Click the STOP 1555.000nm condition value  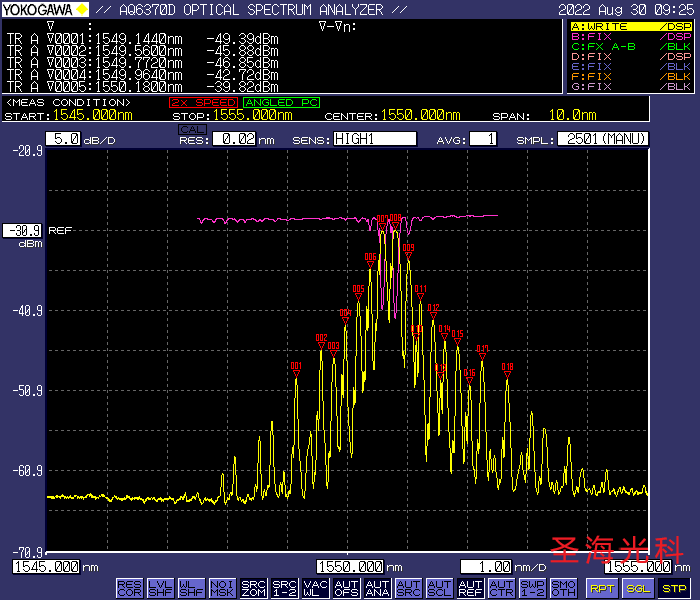point(253,115)
